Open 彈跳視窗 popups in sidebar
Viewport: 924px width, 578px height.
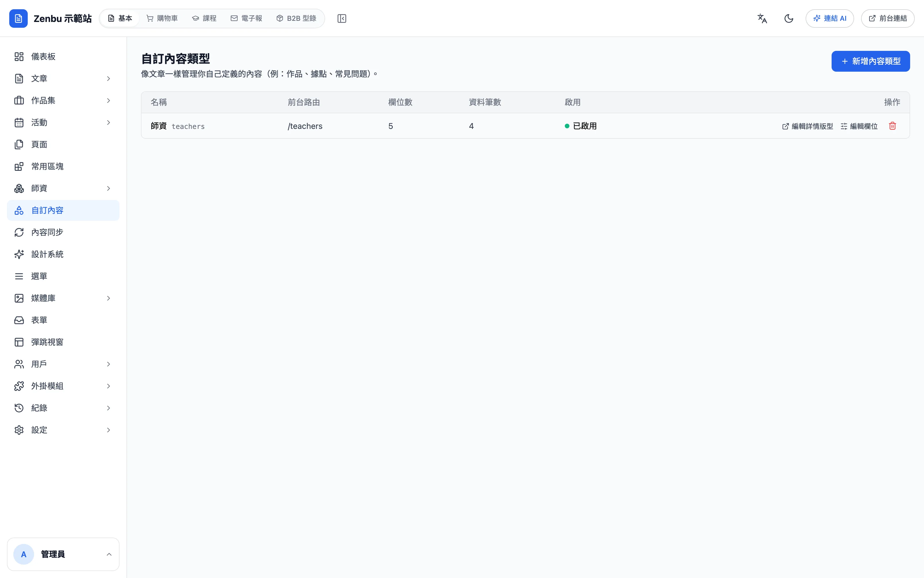(63, 342)
